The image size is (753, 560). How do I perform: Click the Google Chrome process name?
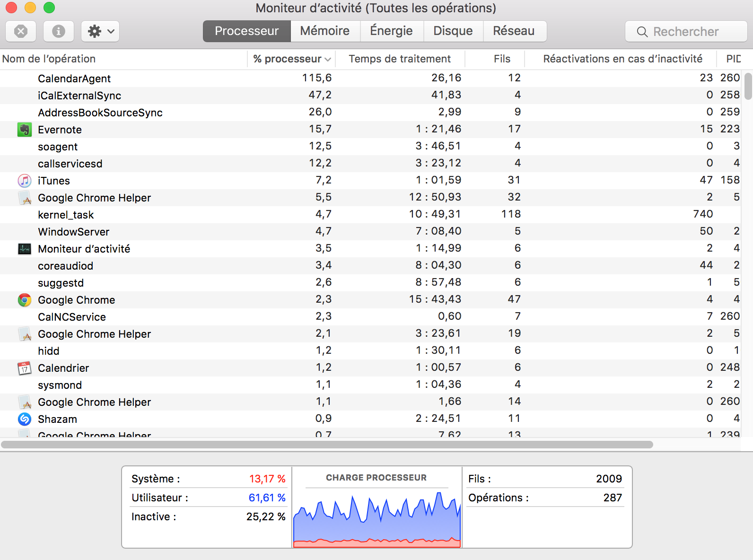(77, 300)
